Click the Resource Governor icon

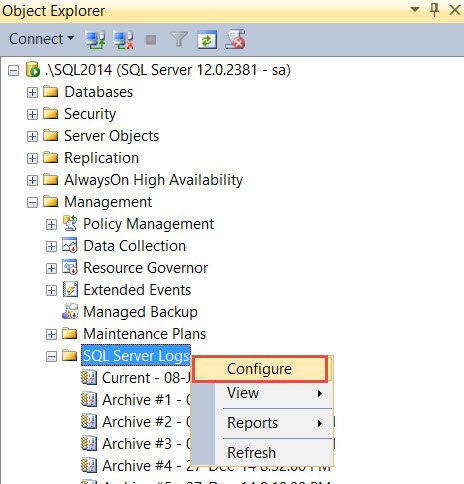70,267
